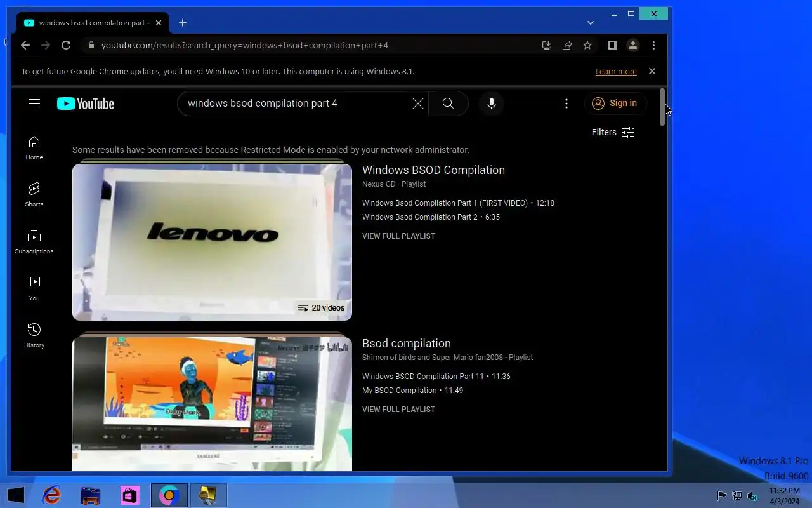
Task: Open the Bsod compilation playlist title
Action: tap(407, 344)
